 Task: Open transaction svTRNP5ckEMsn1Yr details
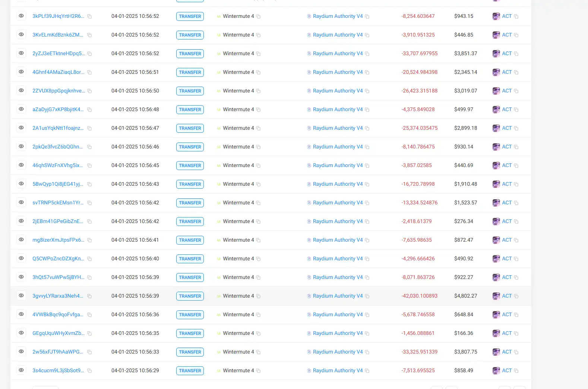58,203
